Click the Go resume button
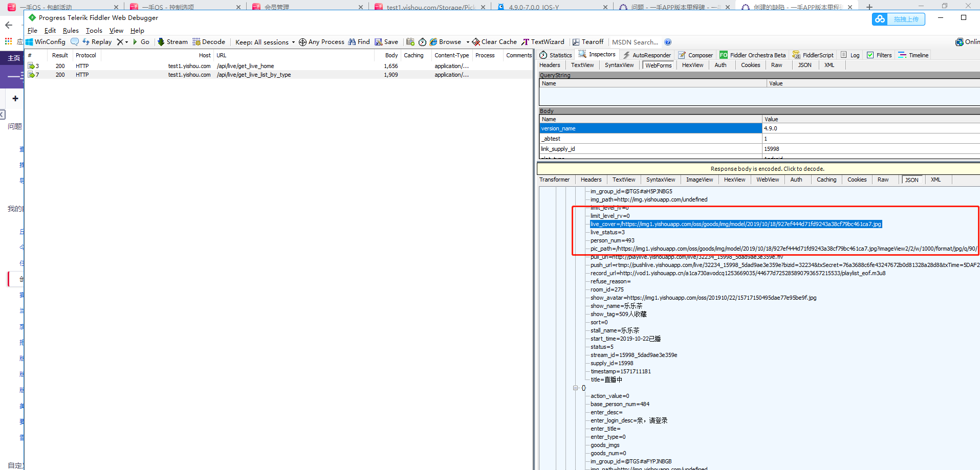980x470 pixels. pyautogui.click(x=141, y=42)
